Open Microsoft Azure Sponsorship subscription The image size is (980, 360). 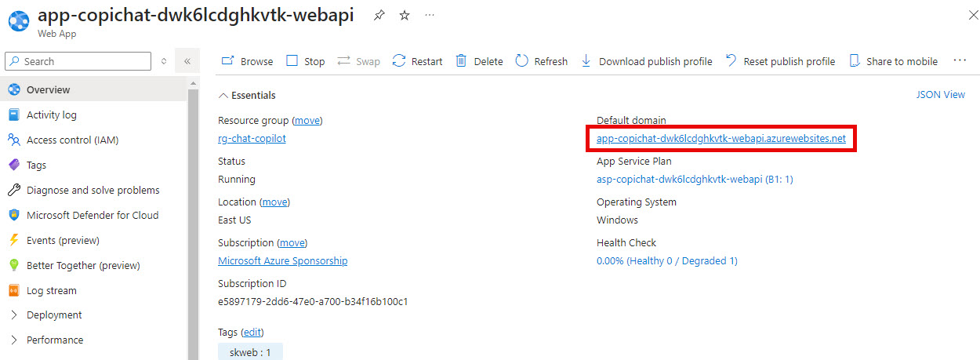tap(282, 260)
